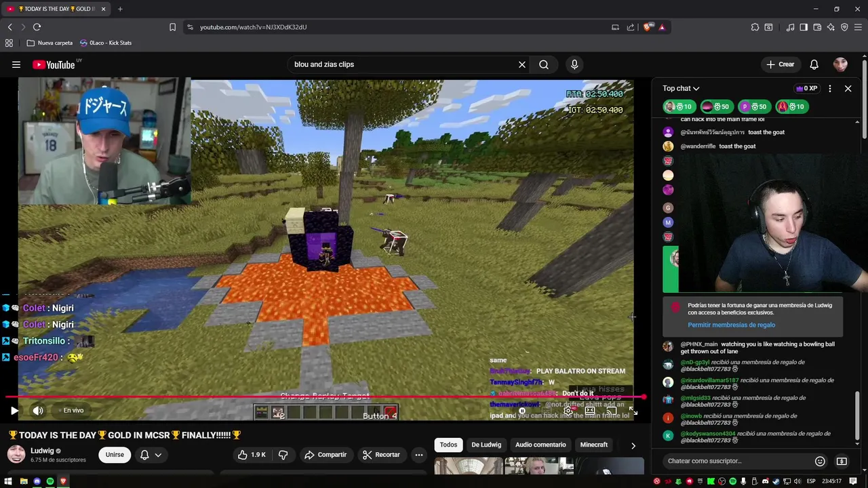Open emoji picker in chat

820,461
